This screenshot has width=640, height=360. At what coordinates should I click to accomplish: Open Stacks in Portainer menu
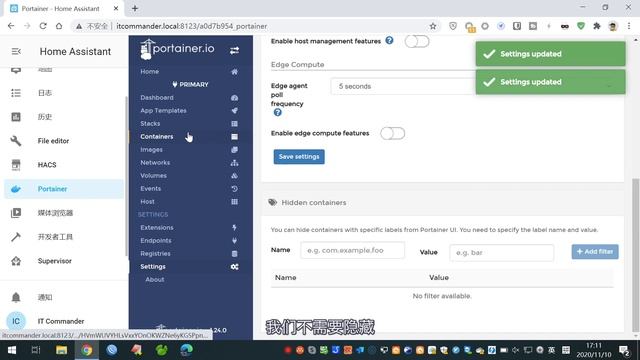tap(150, 124)
